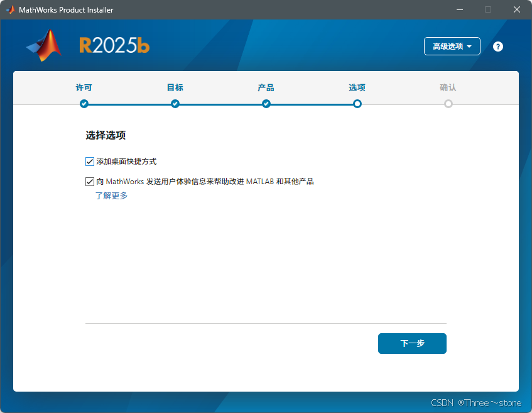Click the help question mark icon

click(497, 47)
